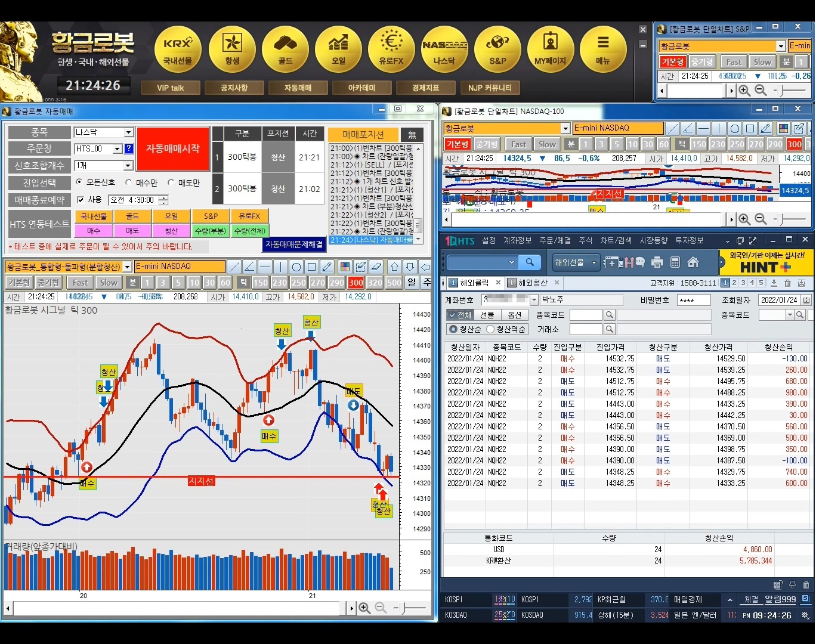Click trash icon in 1Q HTS tab row
The width and height of the screenshot is (816, 644).
[787, 283]
